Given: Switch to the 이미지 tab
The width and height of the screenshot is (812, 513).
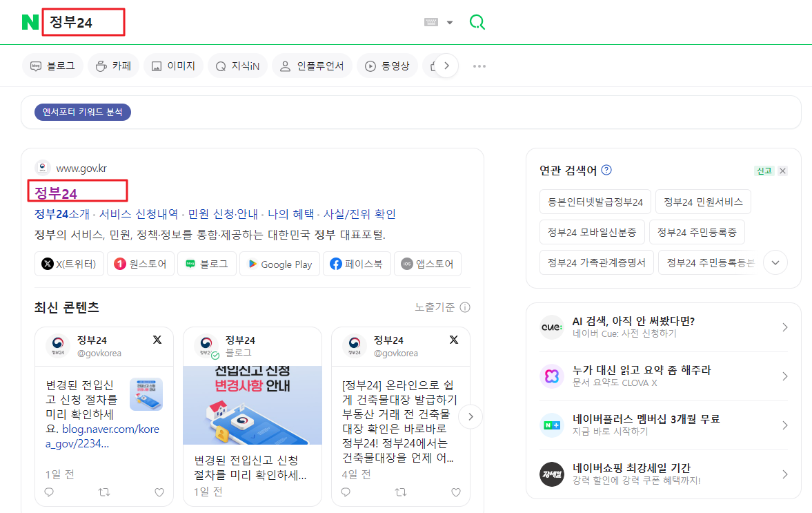Looking at the screenshot, I should coord(173,66).
